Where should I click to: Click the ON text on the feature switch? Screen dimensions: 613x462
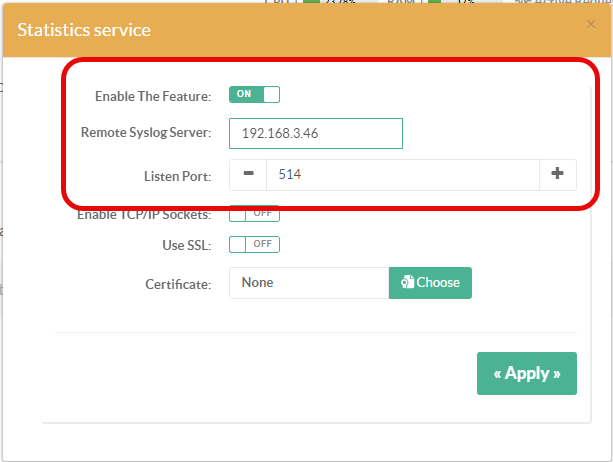click(244, 95)
